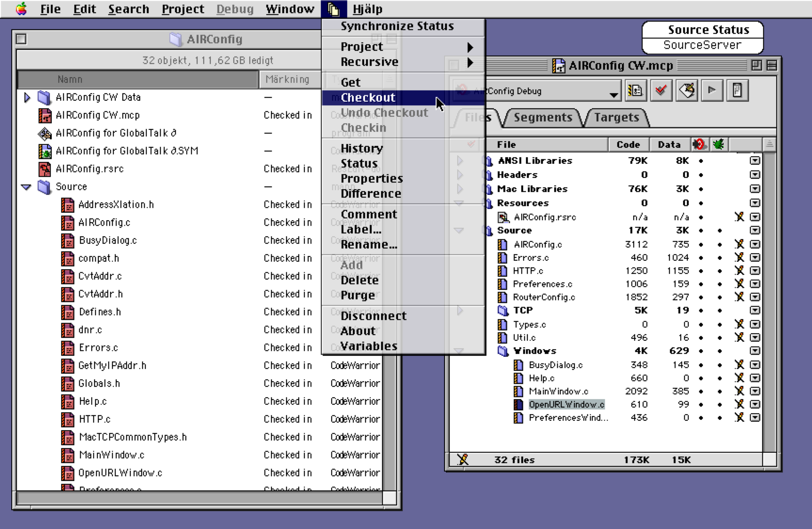Click the read-only pencil icon on Help.c row
The width and height of the screenshot is (812, 529).
(x=739, y=378)
